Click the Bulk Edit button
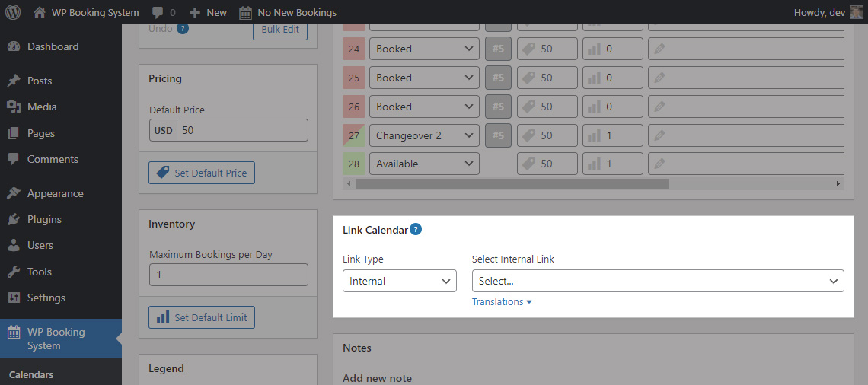 (x=280, y=30)
